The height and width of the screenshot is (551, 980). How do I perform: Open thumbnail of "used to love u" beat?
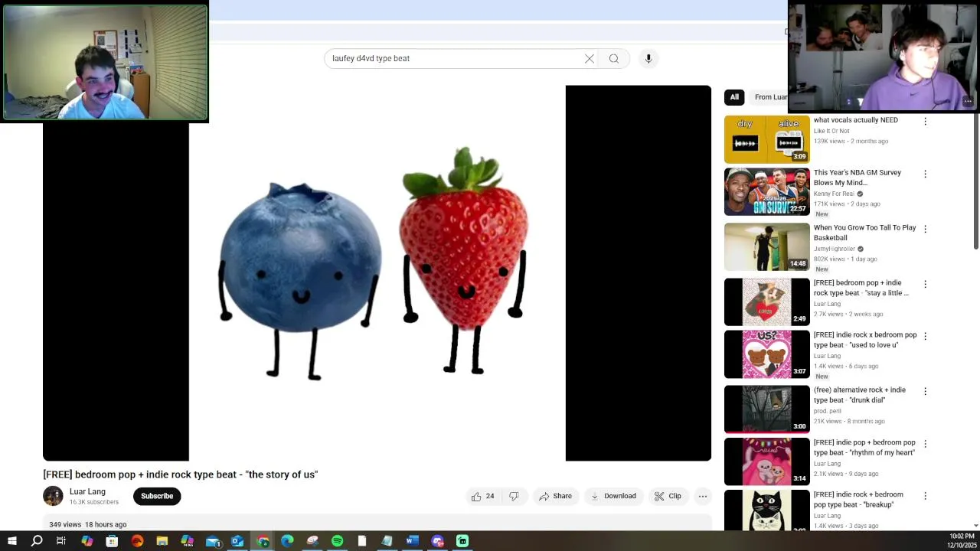(x=766, y=354)
